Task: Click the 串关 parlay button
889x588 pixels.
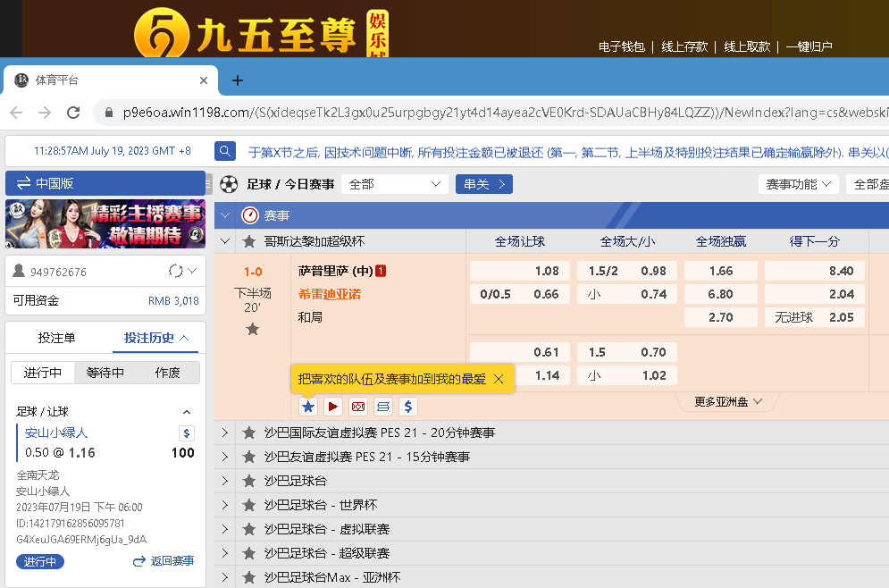Action: (x=484, y=184)
